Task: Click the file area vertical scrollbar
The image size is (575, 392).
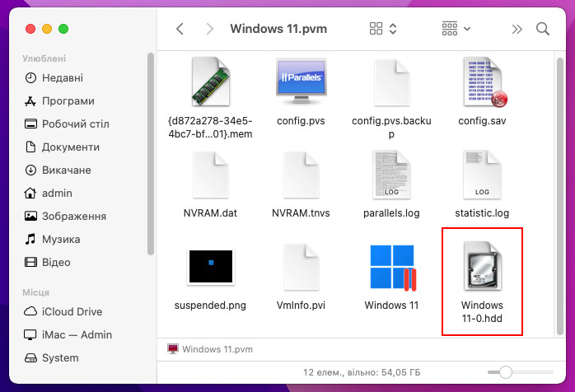Action: (x=559, y=196)
